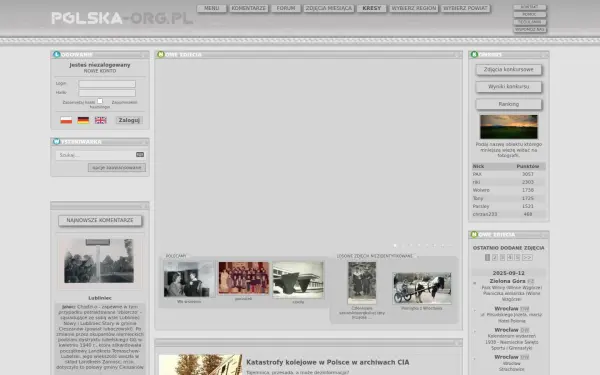Go to FORUM from the top navigation
This screenshot has width=600, height=375.
(286, 8)
